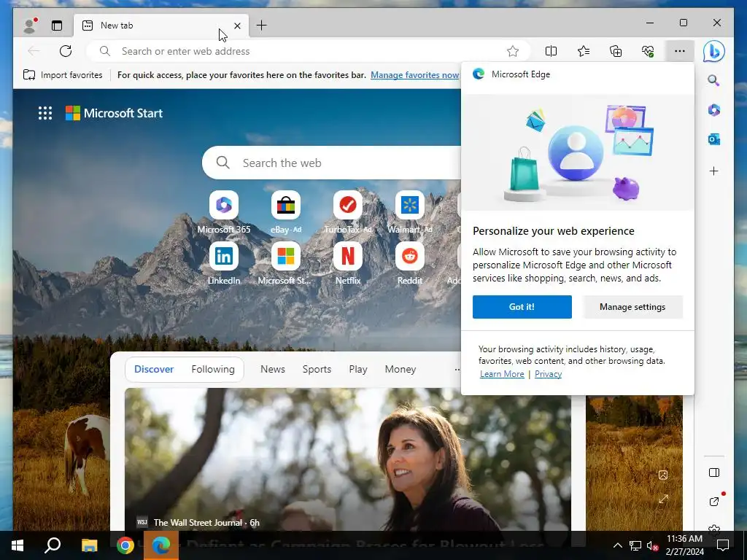The height and width of the screenshot is (560, 747).
Task: Open Outlook sidebar icon
Action: point(713,139)
